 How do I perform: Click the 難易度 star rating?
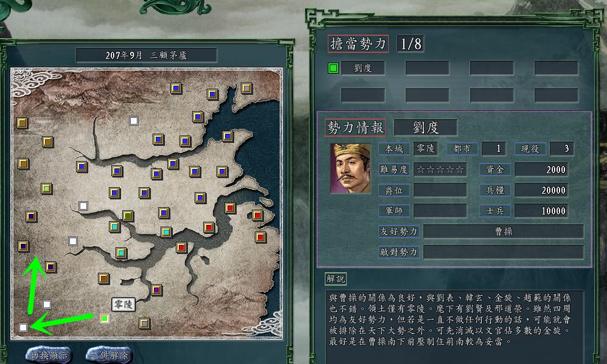(440, 170)
